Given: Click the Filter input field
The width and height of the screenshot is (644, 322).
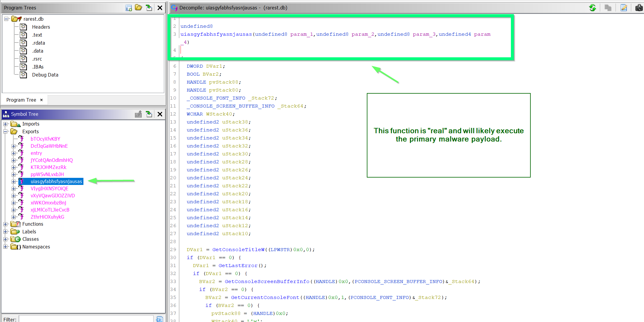Looking at the screenshot, I should (86, 319).
